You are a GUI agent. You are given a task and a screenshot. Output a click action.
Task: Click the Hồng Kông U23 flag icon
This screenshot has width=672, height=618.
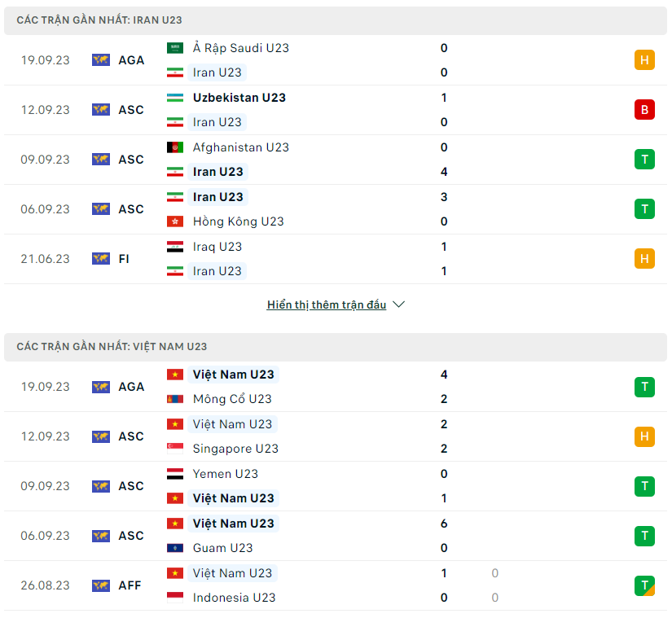pos(174,221)
